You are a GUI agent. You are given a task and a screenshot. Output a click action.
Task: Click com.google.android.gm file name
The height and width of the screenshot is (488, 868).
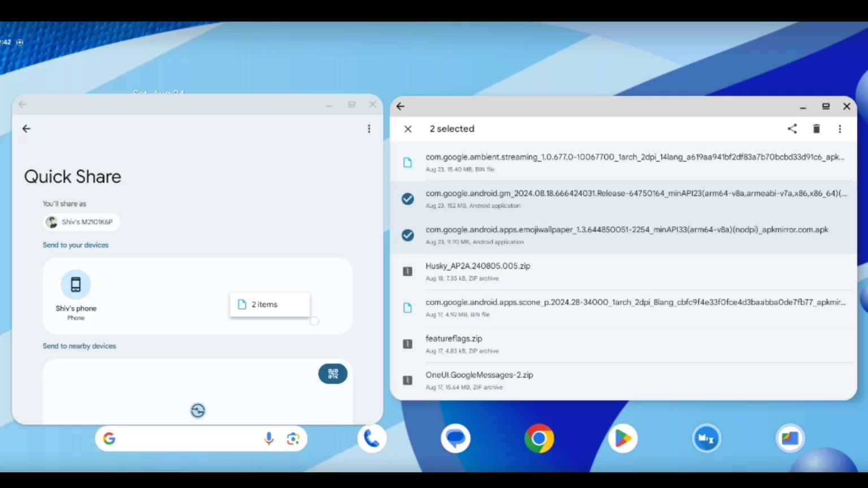pos(636,193)
